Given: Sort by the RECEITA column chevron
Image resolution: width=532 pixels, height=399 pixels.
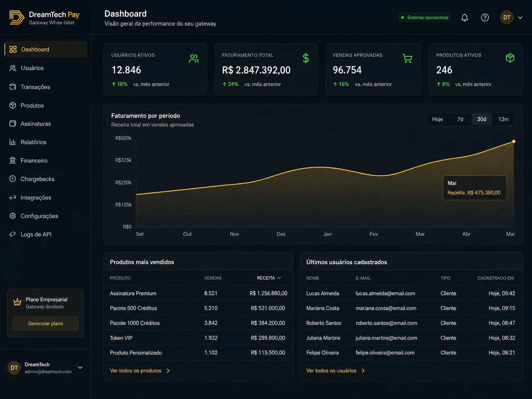Looking at the screenshot, I should 279,278.
